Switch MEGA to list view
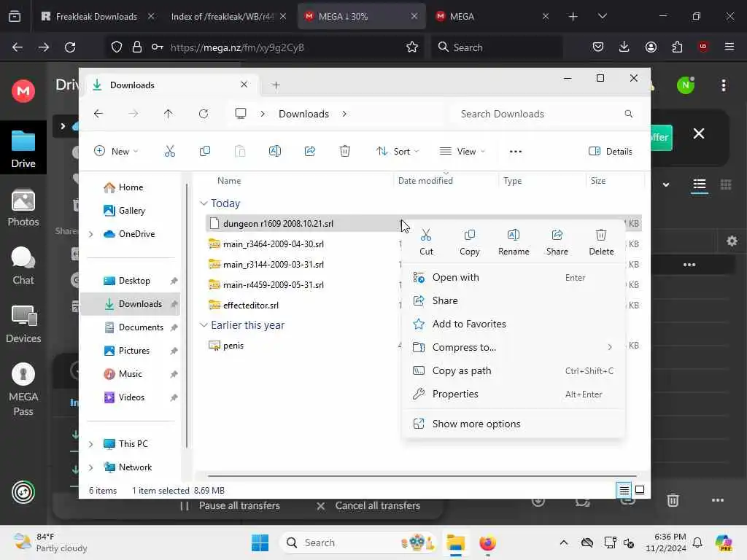Screen dimensions: 747x560 700,184
